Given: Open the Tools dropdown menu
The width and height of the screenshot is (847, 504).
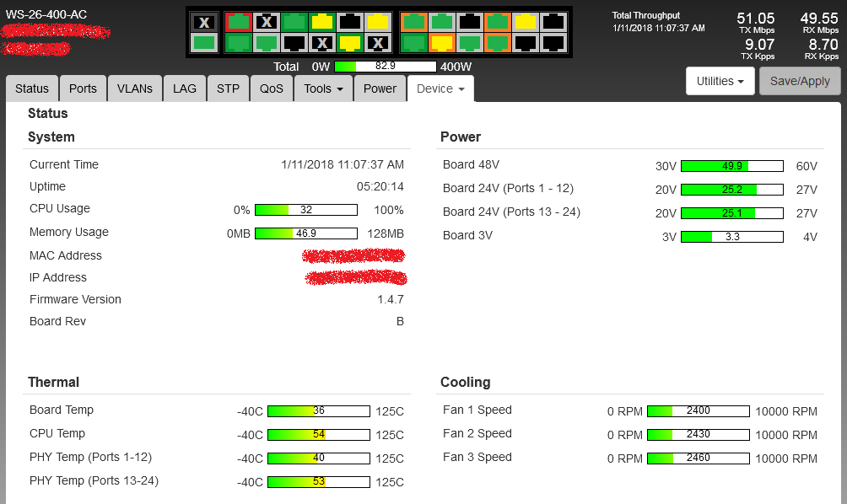Looking at the screenshot, I should coord(323,88).
